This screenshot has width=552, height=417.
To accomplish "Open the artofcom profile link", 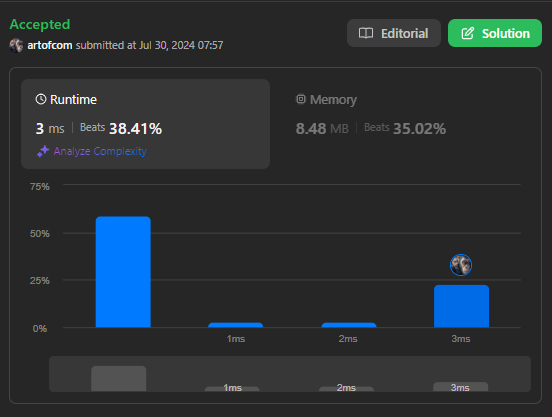I will (x=50, y=45).
